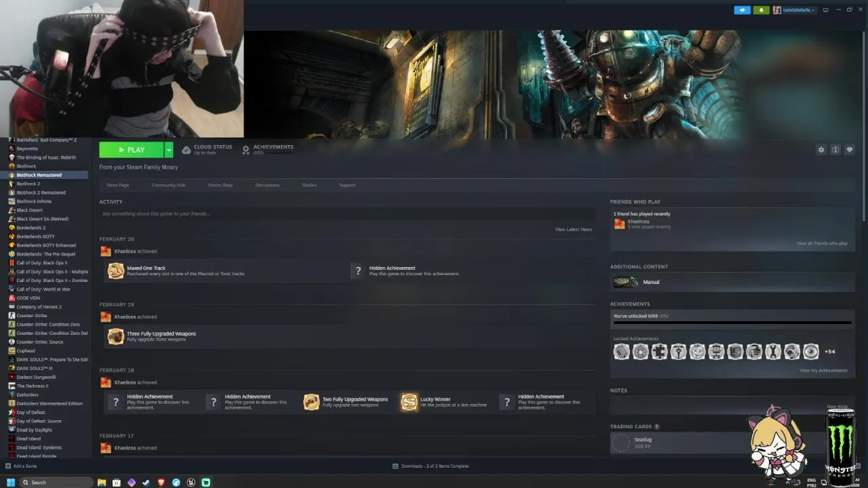Open the Maxed One Track achievement icon

(116, 270)
